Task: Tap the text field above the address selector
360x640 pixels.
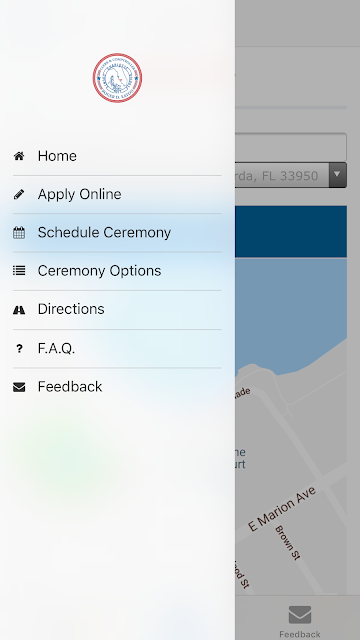Action: click(291, 147)
